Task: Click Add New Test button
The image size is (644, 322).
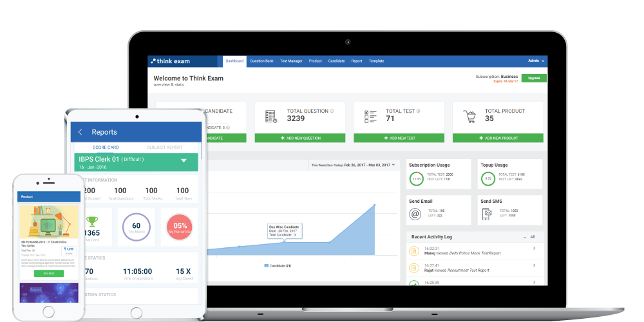Action: pyautogui.click(x=399, y=138)
